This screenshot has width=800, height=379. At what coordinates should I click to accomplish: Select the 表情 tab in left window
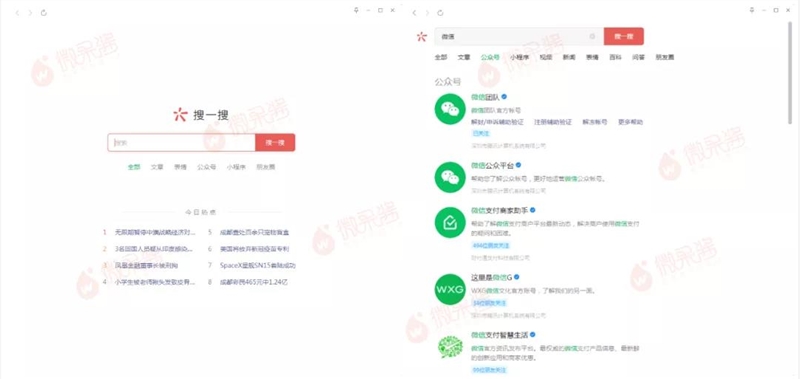[x=180, y=167]
